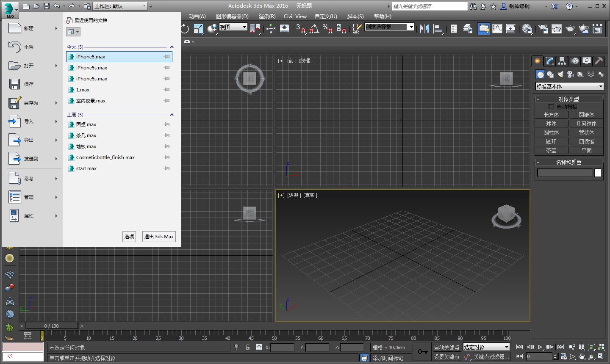
Task: Click the 选项 options button
Action: tap(129, 237)
